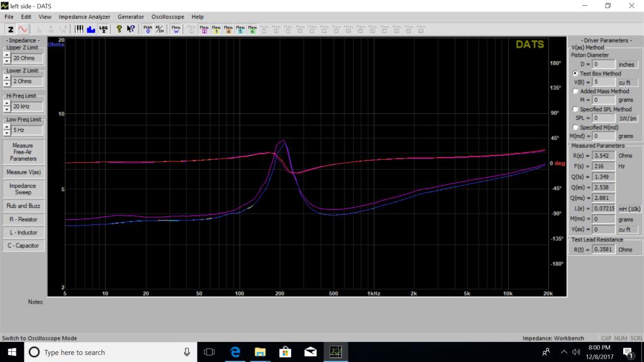Open the Help menu
This screenshot has height=362, width=644.
point(197,17)
